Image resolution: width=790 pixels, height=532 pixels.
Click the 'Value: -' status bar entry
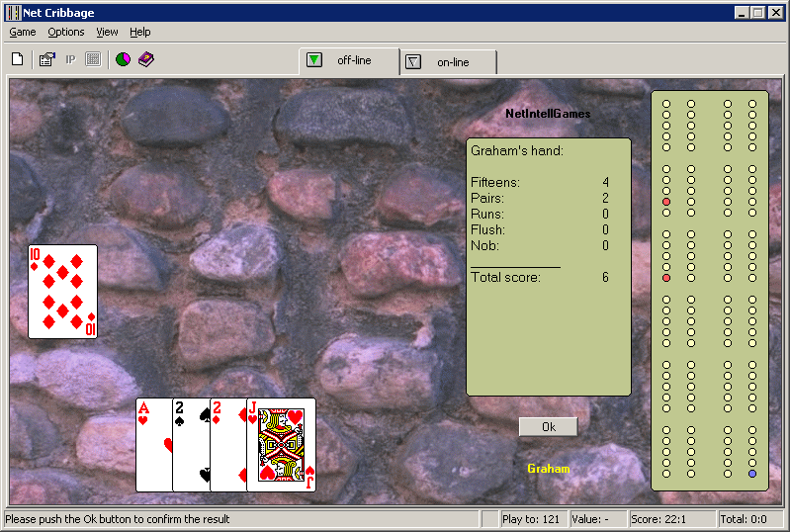tap(598, 519)
